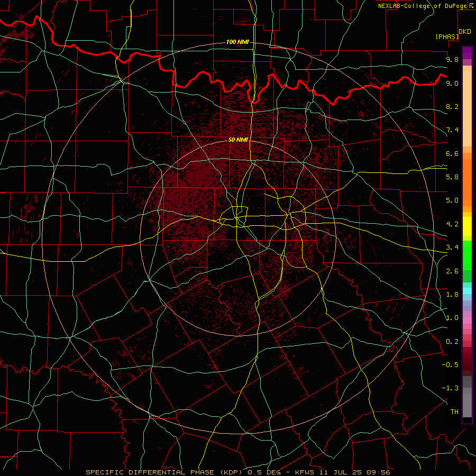The image size is (476, 476).
Task: Click the 5.0 scale value
Action: (x=452, y=200)
